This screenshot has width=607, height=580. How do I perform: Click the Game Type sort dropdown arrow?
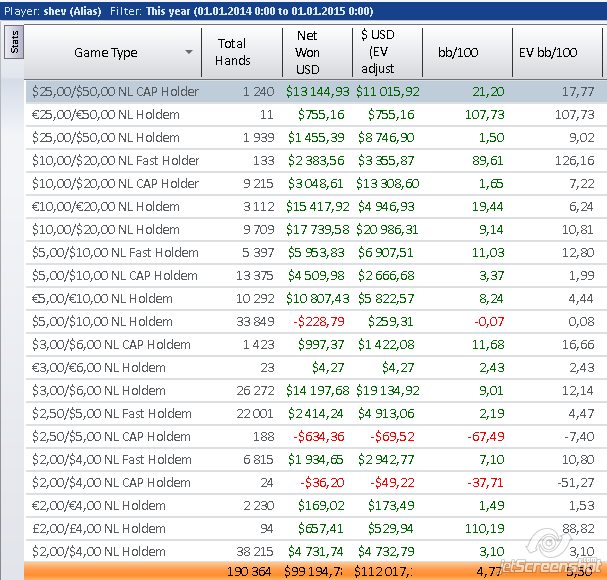(189, 53)
